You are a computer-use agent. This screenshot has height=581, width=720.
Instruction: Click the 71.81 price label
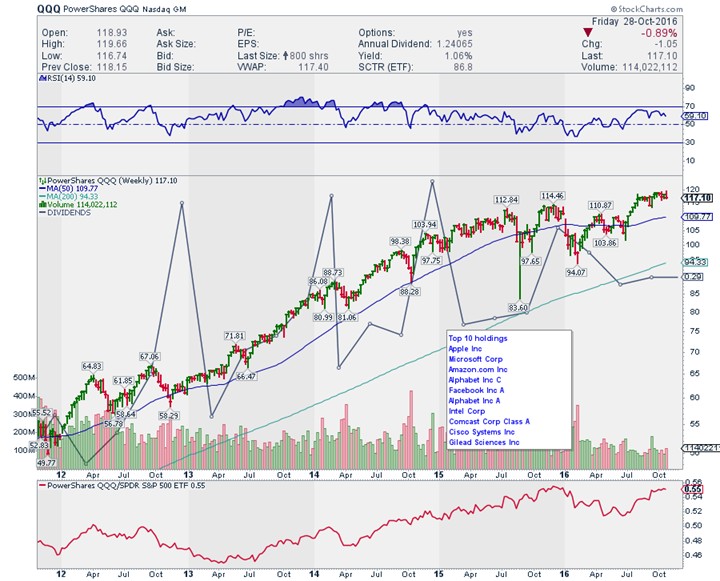234,336
